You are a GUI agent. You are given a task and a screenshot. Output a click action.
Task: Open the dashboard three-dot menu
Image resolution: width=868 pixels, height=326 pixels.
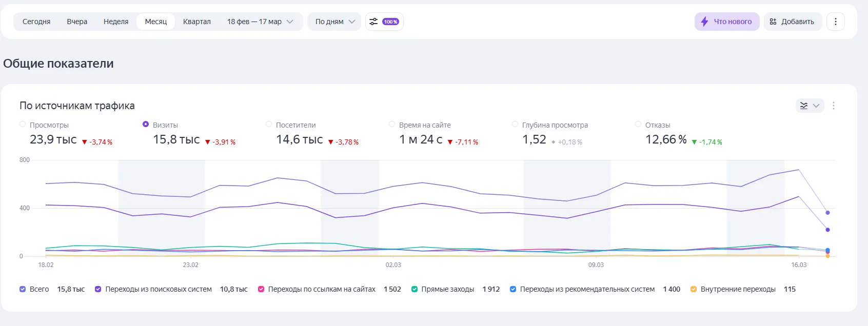pyautogui.click(x=836, y=22)
